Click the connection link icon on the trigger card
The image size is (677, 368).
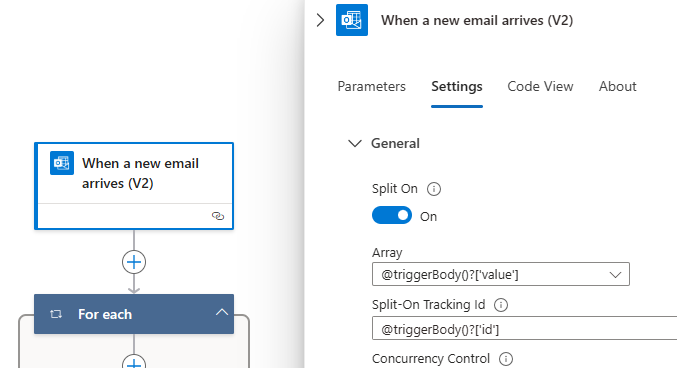(x=218, y=216)
